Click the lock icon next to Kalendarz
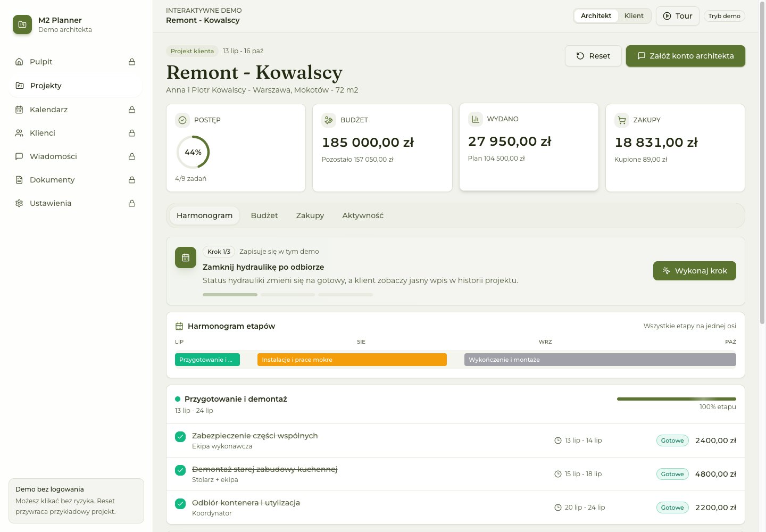Screen dimensions: 766x532 coord(132,110)
